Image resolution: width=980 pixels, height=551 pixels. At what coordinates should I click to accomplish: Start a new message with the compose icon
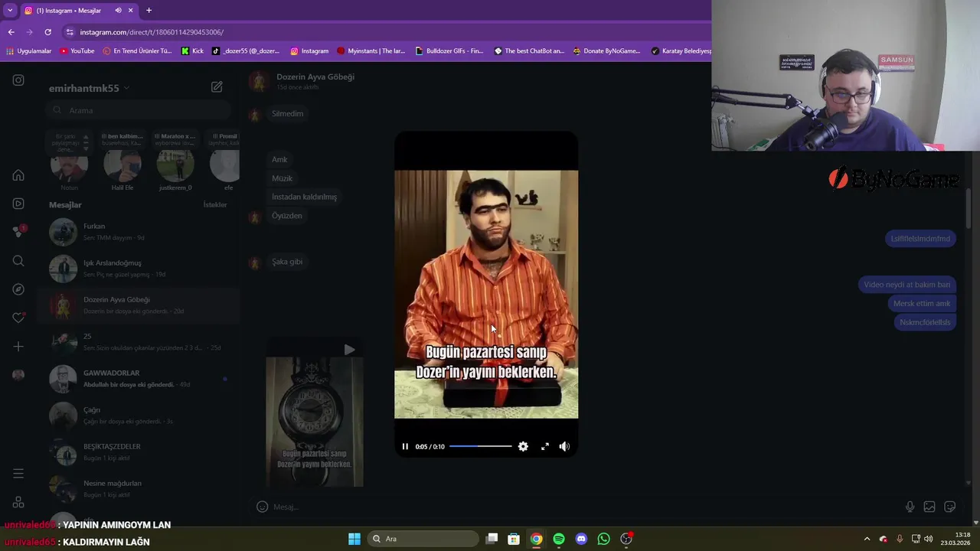point(217,87)
